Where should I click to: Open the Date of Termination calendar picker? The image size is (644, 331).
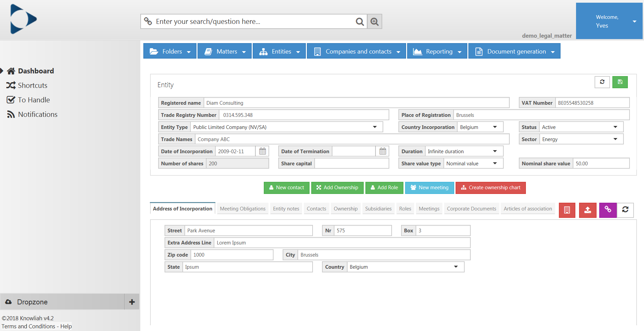point(383,151)
